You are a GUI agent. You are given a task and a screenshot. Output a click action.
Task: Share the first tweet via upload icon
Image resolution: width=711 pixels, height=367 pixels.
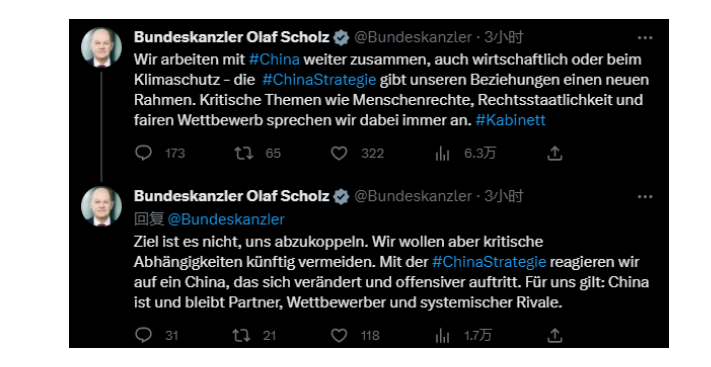[x=555, y=153]
